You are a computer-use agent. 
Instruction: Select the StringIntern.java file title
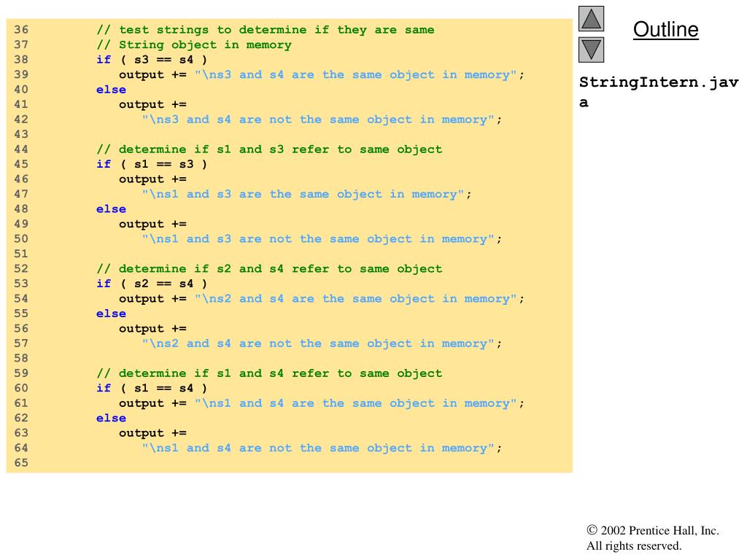click(x=659, y=92)
